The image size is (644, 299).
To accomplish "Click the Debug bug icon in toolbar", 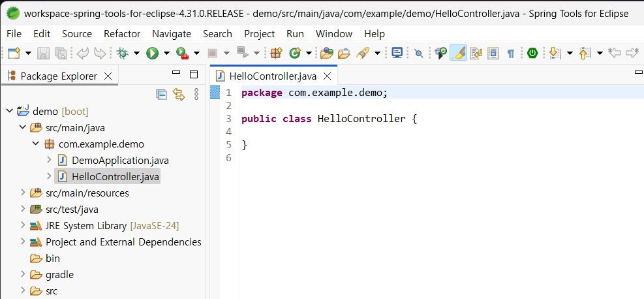I will (122, 54).
